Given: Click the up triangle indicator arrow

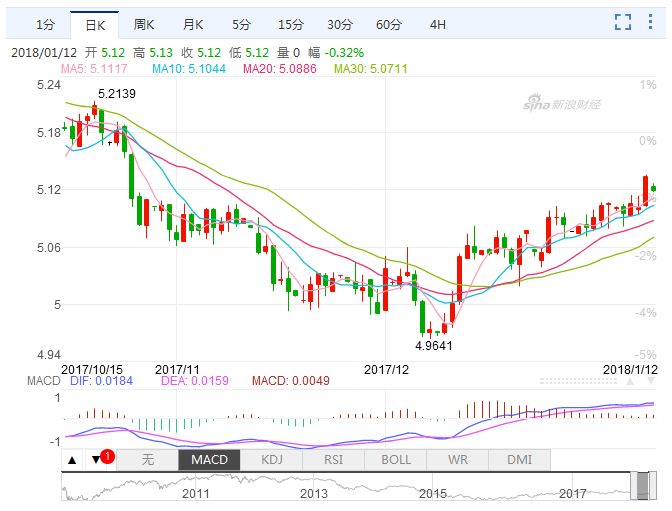Looking at the screenshot, I should point(72,460).
